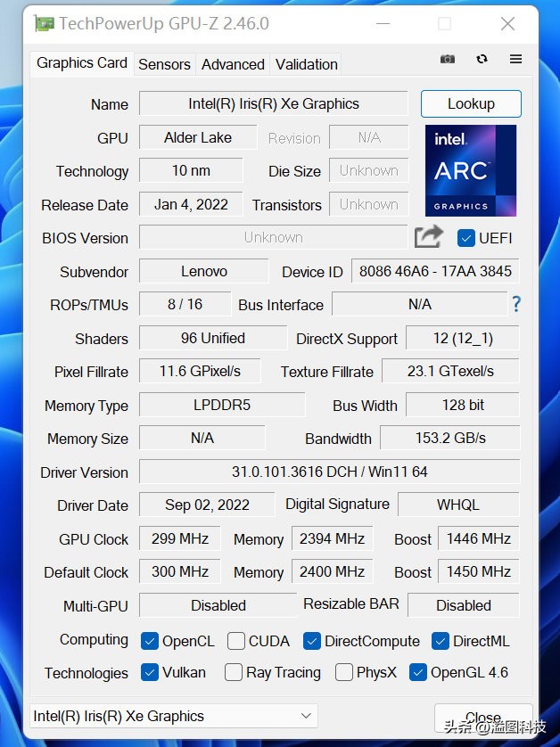Toggle the UEFI checkbox
The width and height of the screenshot is (560, 747).
[x=465, y=238]
